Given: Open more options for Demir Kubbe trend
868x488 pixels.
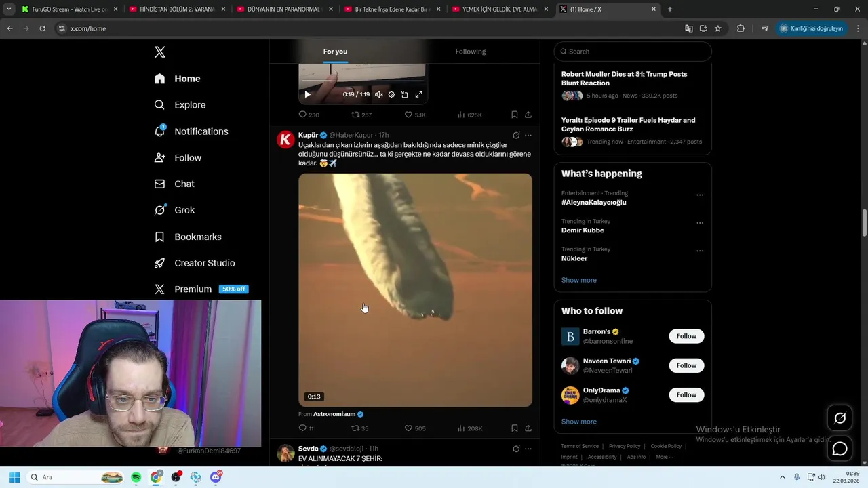Looking at the screenshot, I should 700,223.
